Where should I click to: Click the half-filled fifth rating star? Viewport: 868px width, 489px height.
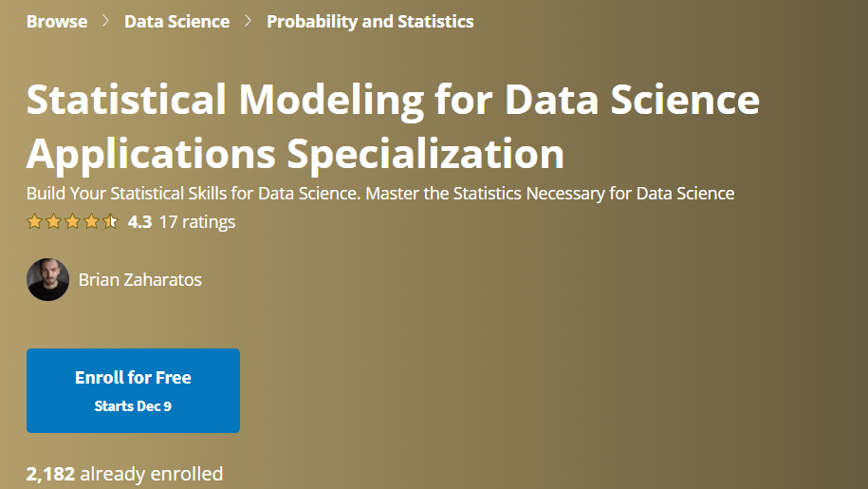tap(110, 221)
